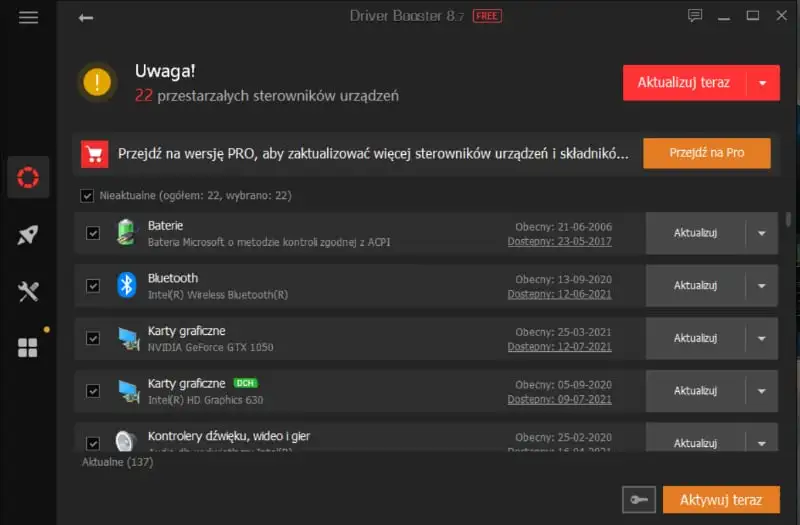Click the Przejdź na Pro button
The width and height of the screenshot is (800, 525).
coord(707,153)
